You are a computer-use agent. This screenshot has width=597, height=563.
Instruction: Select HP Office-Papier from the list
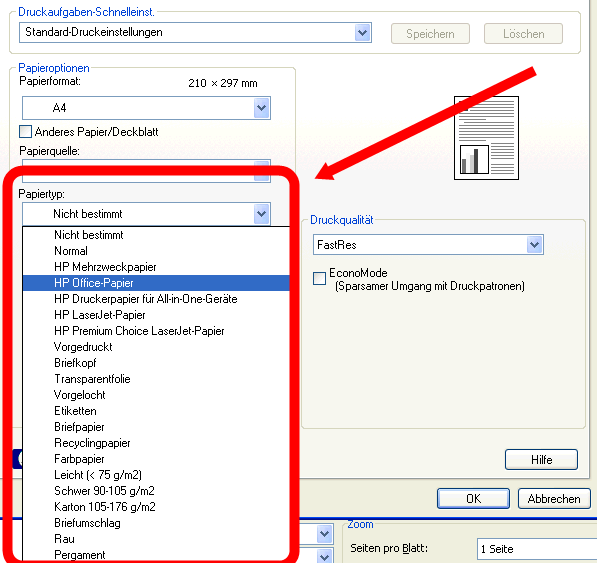pyautogui.click(x=156, y=283)
